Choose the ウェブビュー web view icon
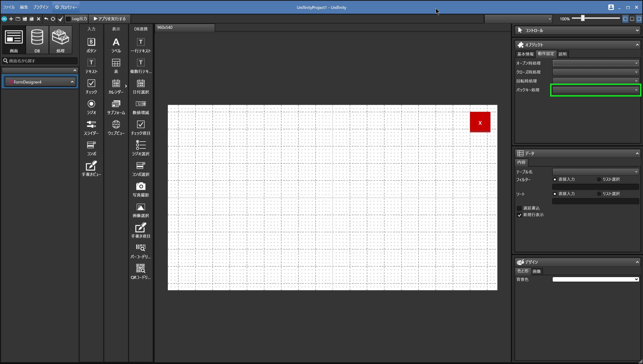The width and height of the screenshot is (643, 364). tap(116, 124)
